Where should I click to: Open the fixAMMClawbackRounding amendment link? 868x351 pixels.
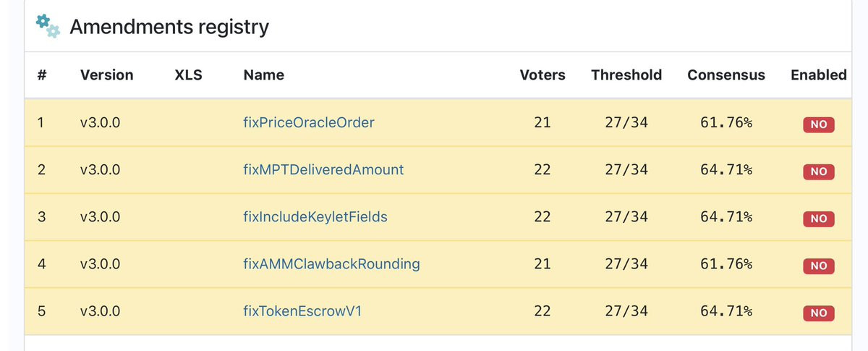click(x=331, y=263)
